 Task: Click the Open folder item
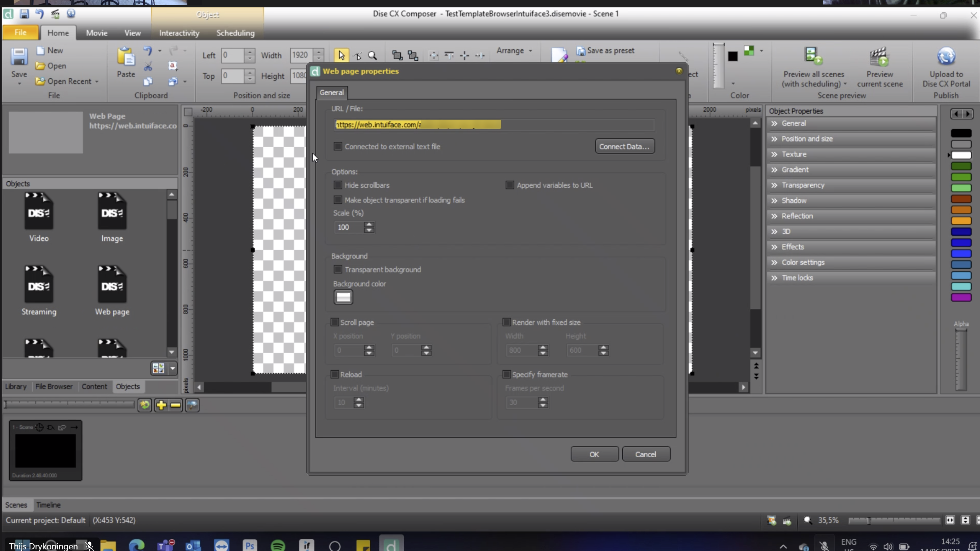51,66
